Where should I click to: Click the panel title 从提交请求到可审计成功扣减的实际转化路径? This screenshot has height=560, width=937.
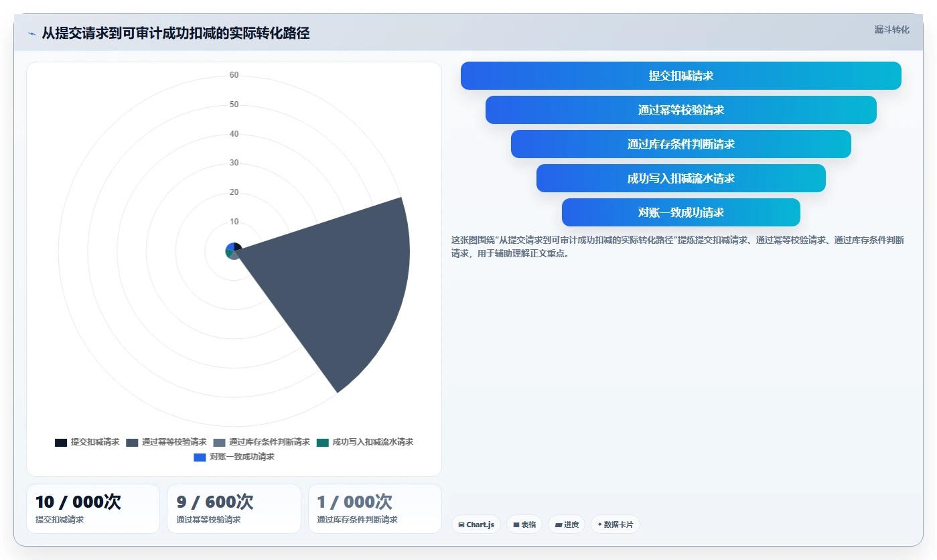[x=175, y=33]
